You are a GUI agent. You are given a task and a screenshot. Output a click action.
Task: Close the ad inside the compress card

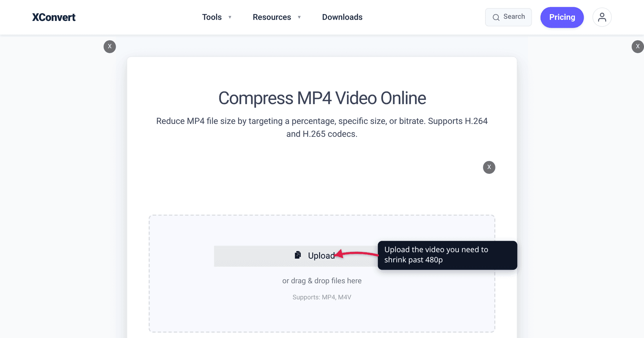(x=489, y=167)
